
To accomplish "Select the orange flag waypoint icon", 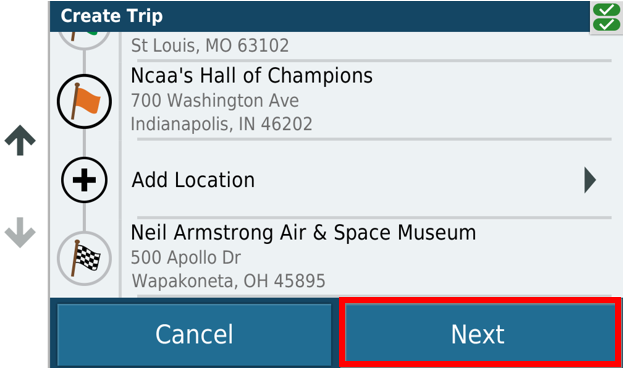I will pyautogui.click(x=84, y=101).
